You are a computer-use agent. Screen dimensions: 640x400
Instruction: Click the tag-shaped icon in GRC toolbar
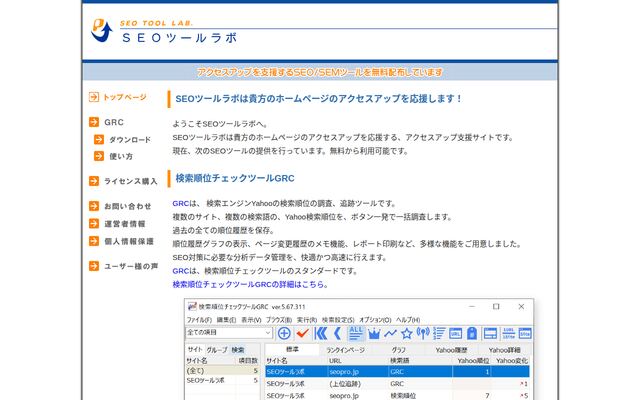click(x=472, y=333)
